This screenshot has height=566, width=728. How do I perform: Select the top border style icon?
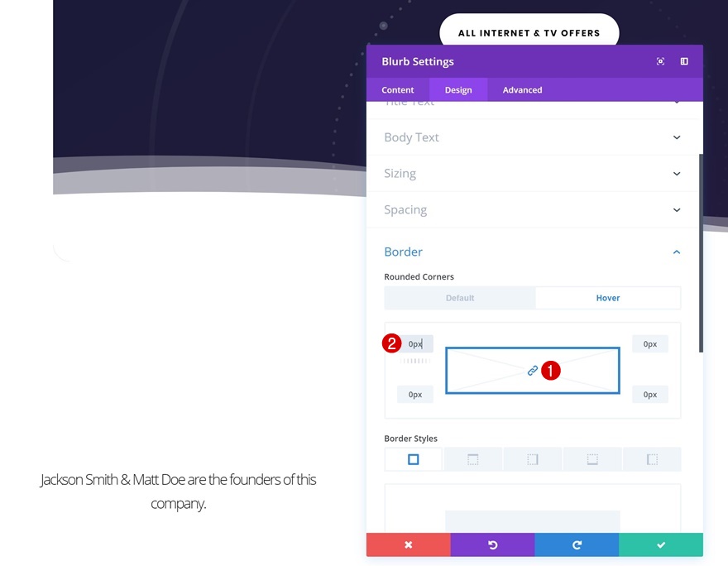(472, 459)
